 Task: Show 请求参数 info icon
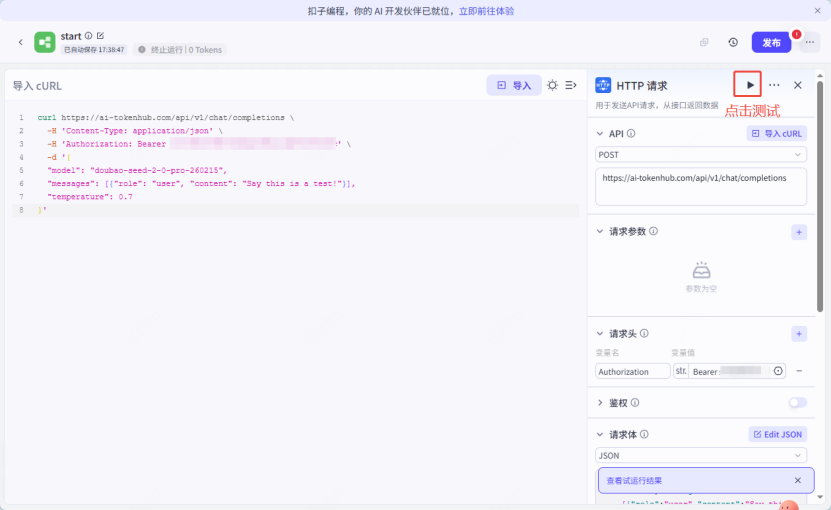coord(653,231)
